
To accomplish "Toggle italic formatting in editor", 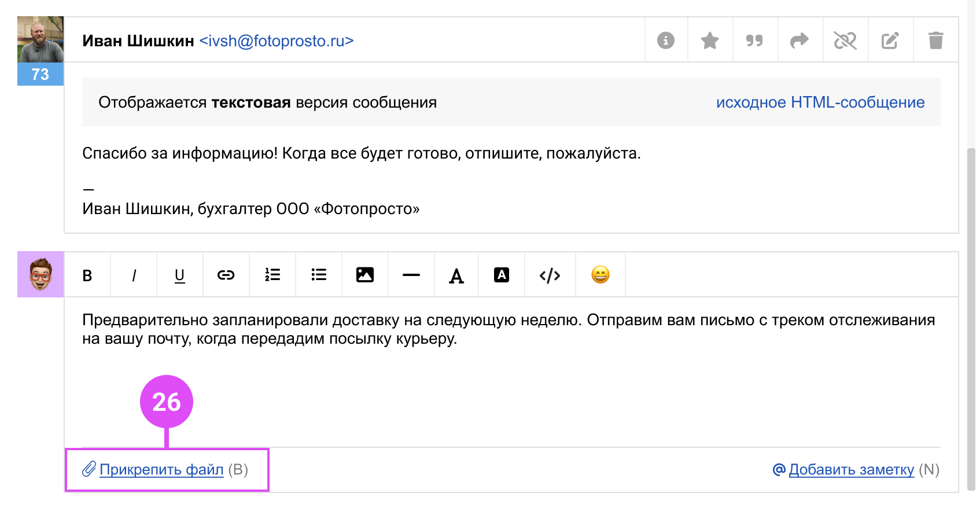I will coord(134,275).
